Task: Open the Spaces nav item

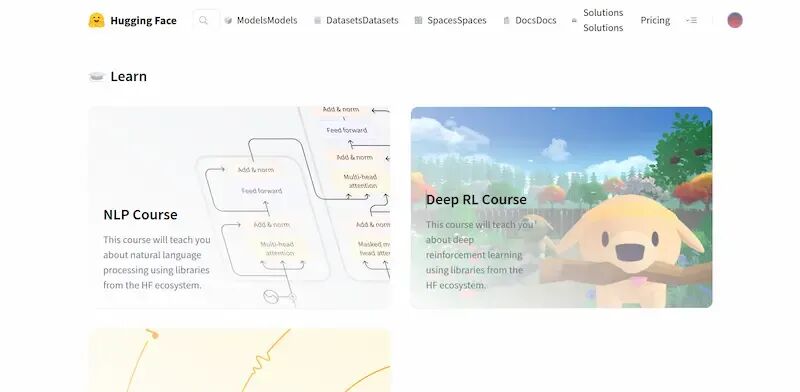Action: 457,20
